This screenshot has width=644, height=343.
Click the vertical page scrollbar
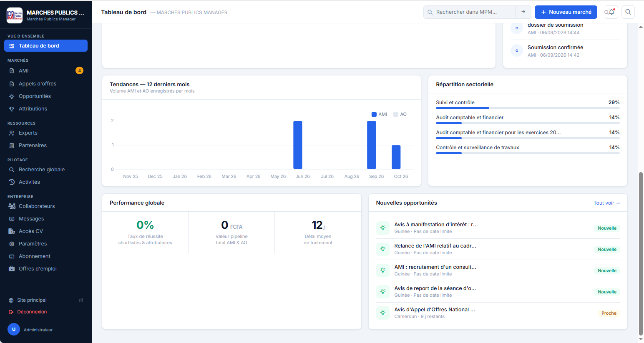click(641, 254)
